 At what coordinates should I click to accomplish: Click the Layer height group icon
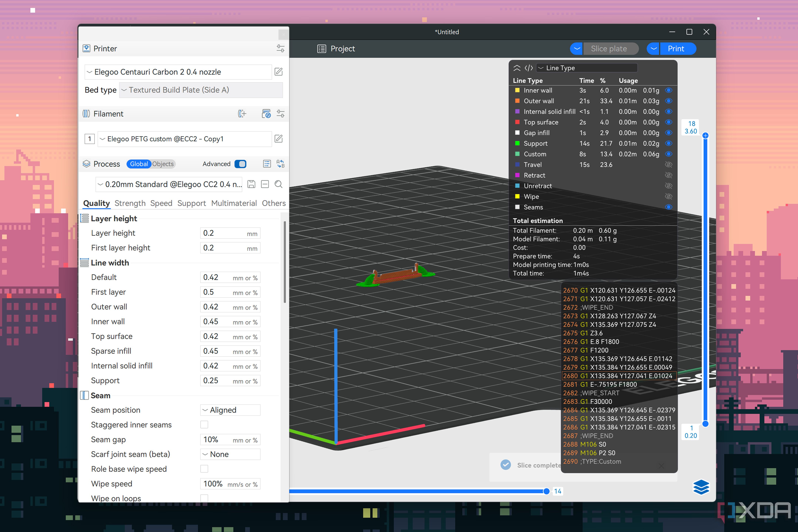84,218
